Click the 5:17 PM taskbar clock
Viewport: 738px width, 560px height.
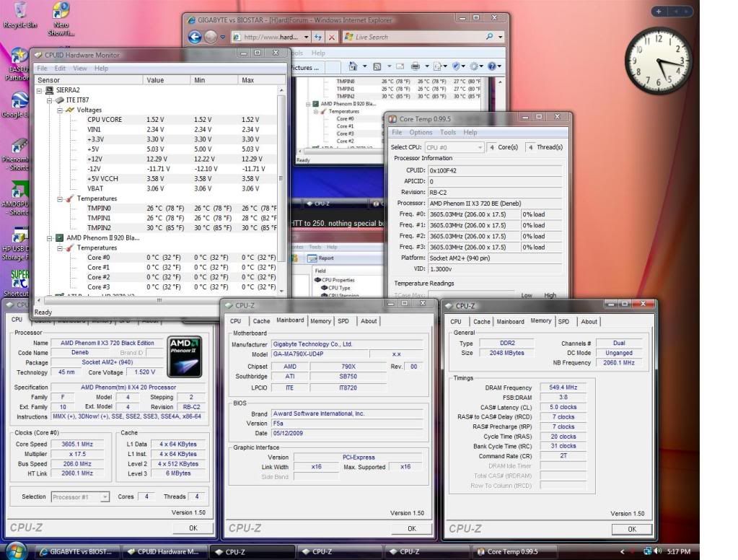[678, 551]
